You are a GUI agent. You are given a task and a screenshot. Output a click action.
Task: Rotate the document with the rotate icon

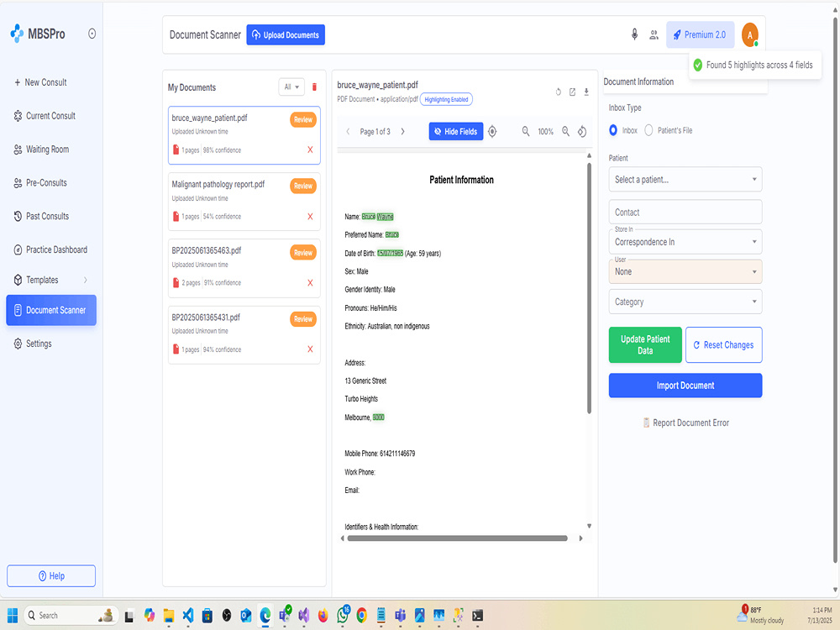[582, 131]
